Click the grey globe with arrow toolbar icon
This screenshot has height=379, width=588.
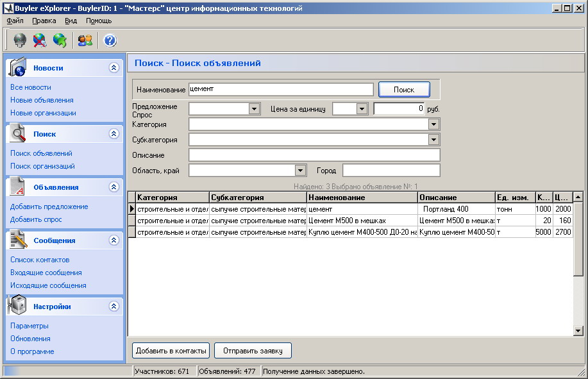[19, 40]
